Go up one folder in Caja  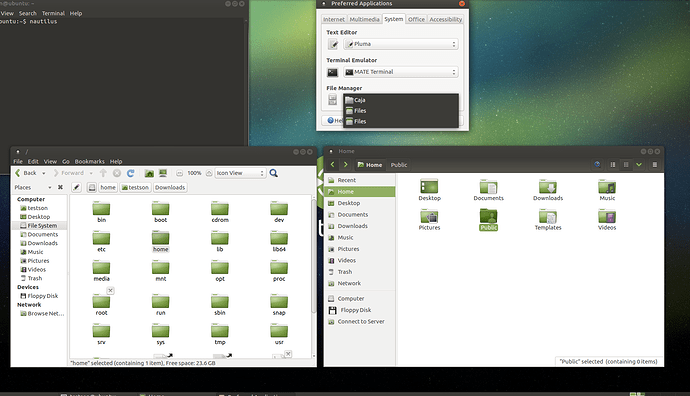[103, 173]
